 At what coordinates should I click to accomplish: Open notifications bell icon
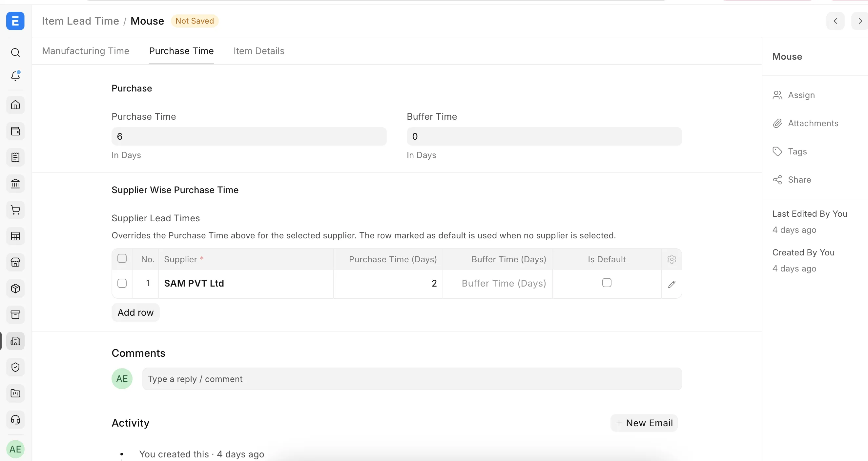click(15, 75)
